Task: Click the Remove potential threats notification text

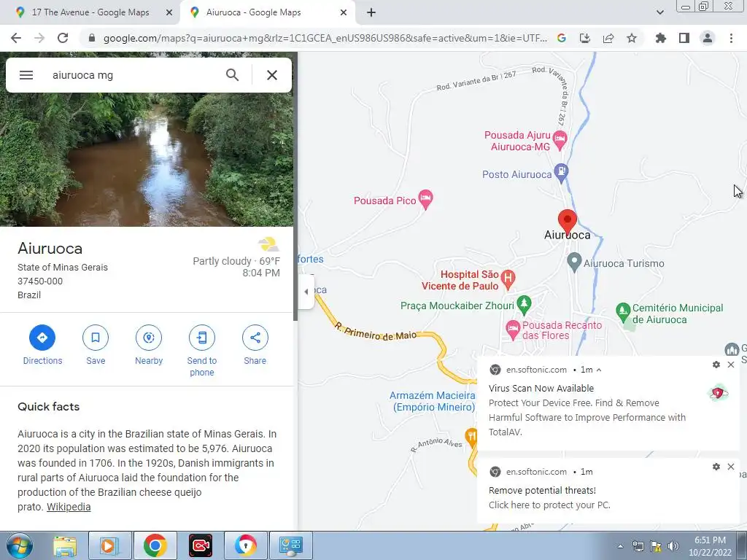Action: click(x=542, y=491)
